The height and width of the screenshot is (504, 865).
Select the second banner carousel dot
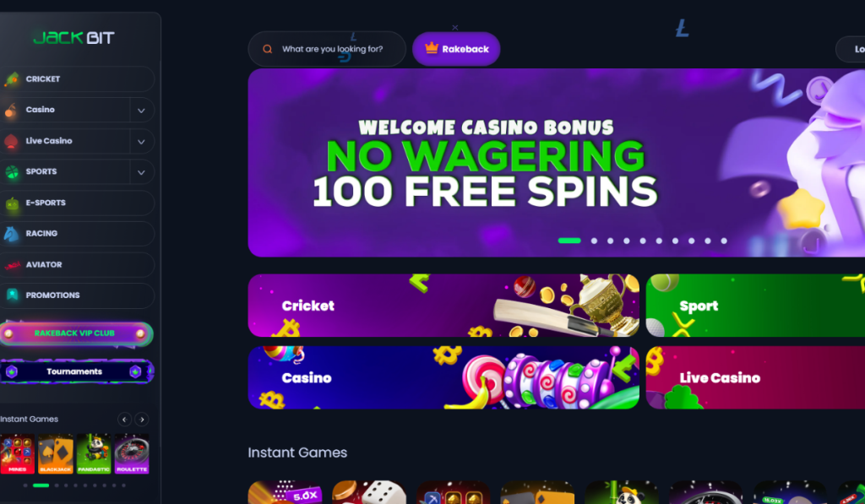tap(594, 241)
